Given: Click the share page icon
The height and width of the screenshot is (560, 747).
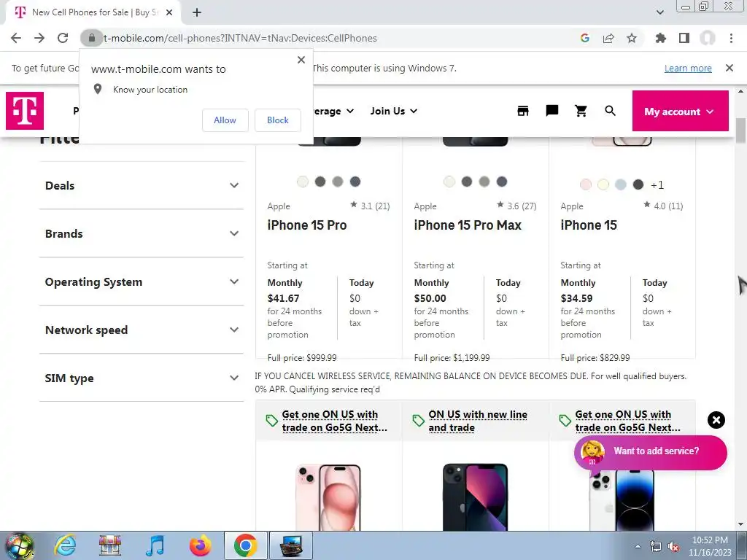Looking at the screenshot, I should point(608,38).
